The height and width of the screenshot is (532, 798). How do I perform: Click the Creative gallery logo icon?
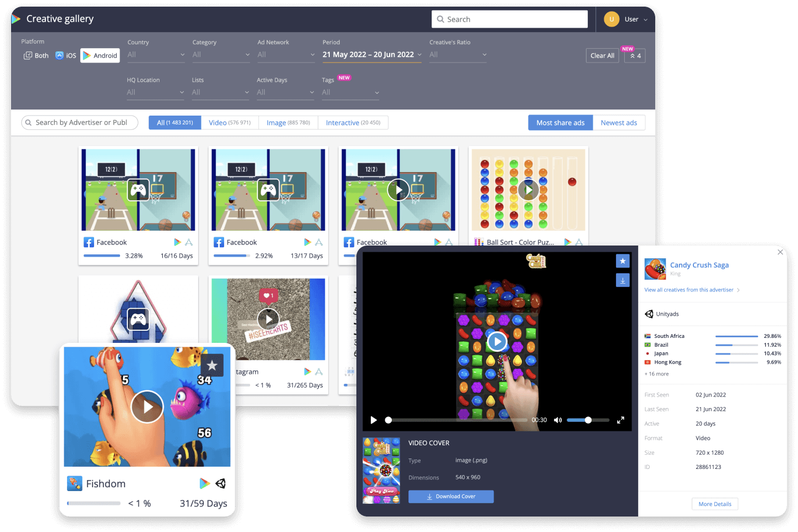coord(16,19)
